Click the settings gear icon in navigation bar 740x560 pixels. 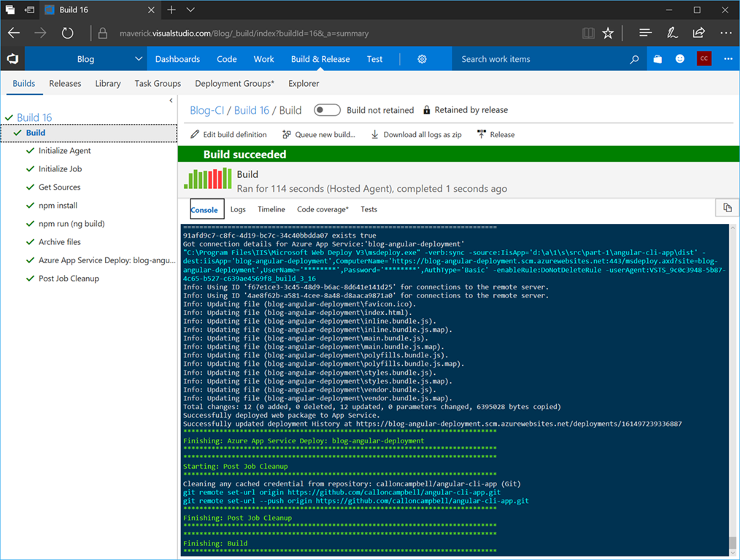(x=422, y=59)
